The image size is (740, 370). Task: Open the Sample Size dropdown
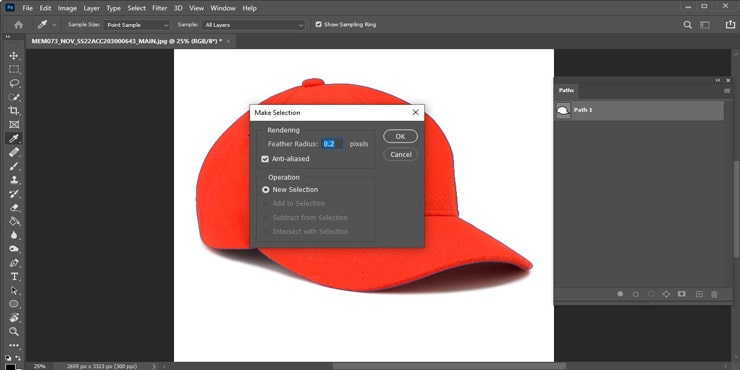(137, 25)
